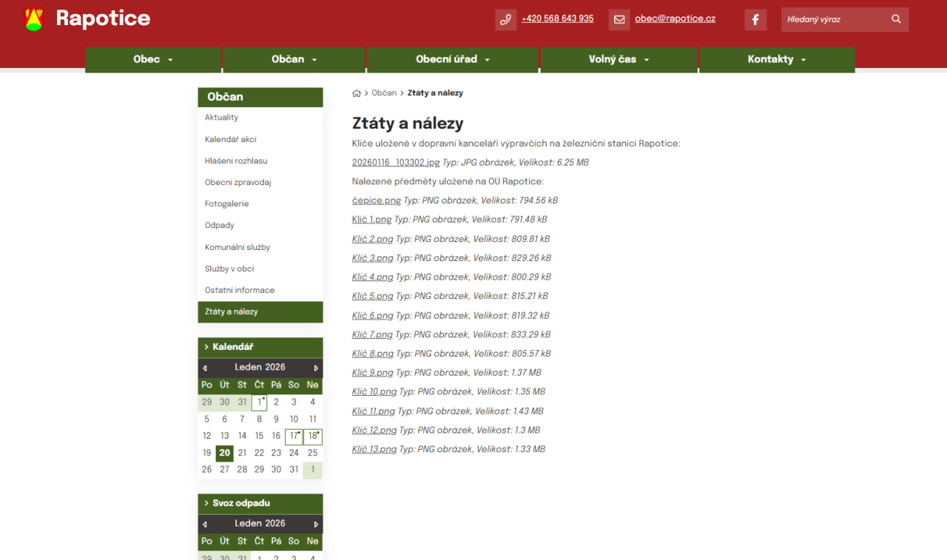Image resolution: width=947 pixels, height=560 pixels.
Task: Open the Facebook page icon
Action: pos(755,20)
